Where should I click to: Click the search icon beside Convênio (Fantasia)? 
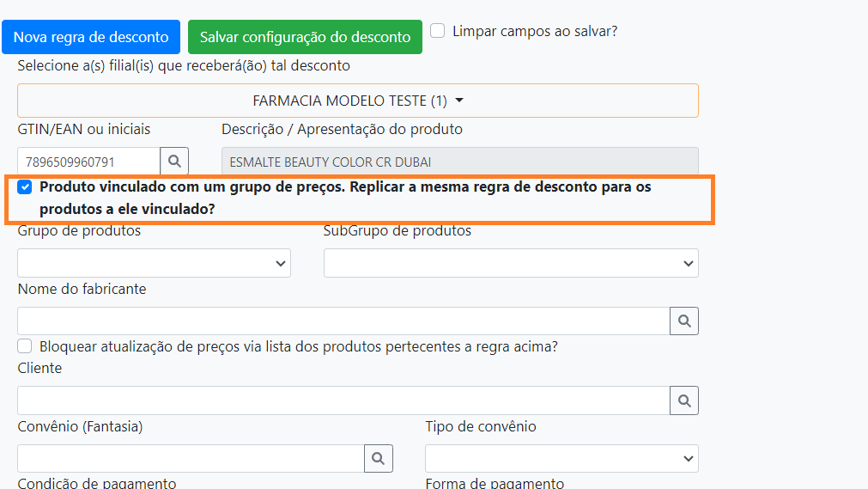[x=379, y=458]
